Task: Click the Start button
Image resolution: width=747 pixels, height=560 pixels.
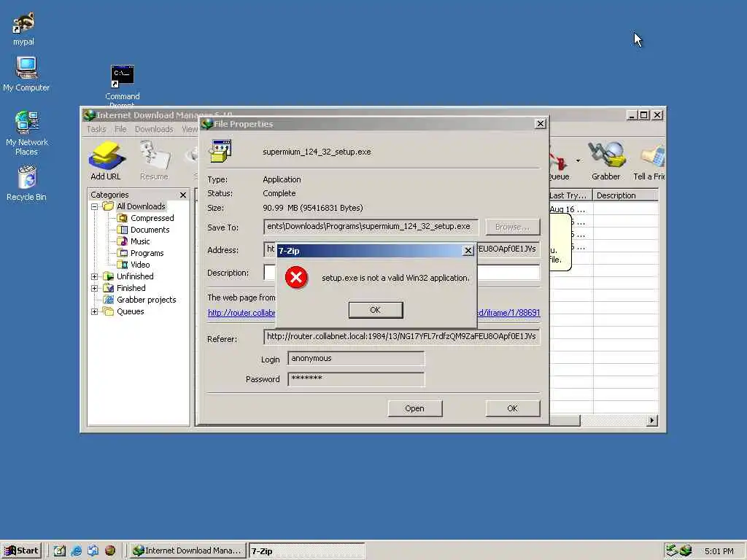Action: click(21, 551)
